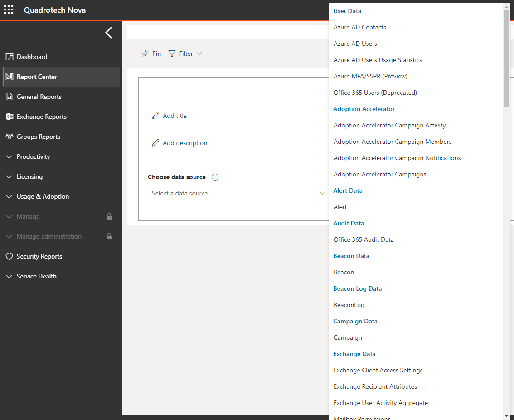Click the Report Center chart icon
Screen dimensions: 514x420
pos(10,77)
